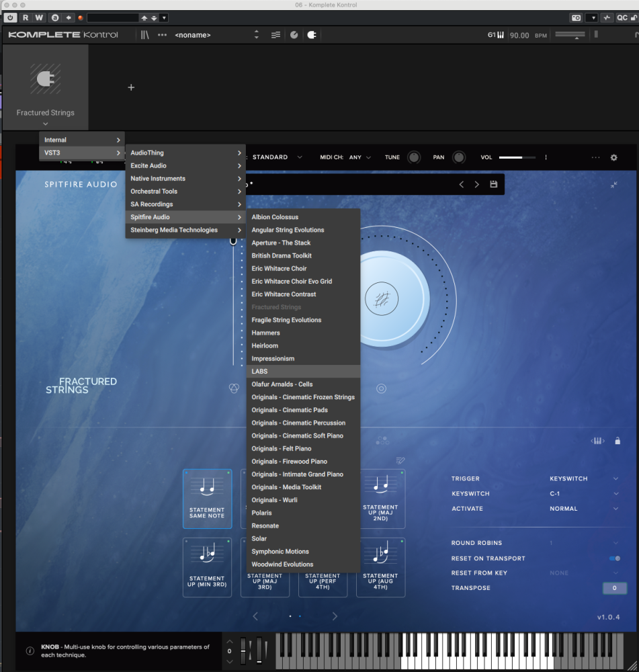Screen dimensions: 639x672
Task: Click the QC quick controls button
Action: tap(622, 17)
